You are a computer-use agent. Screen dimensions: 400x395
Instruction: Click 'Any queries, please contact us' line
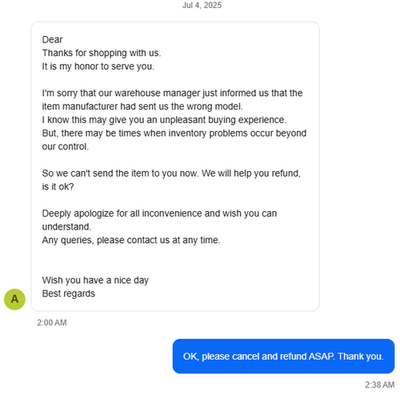pos(131,240)
